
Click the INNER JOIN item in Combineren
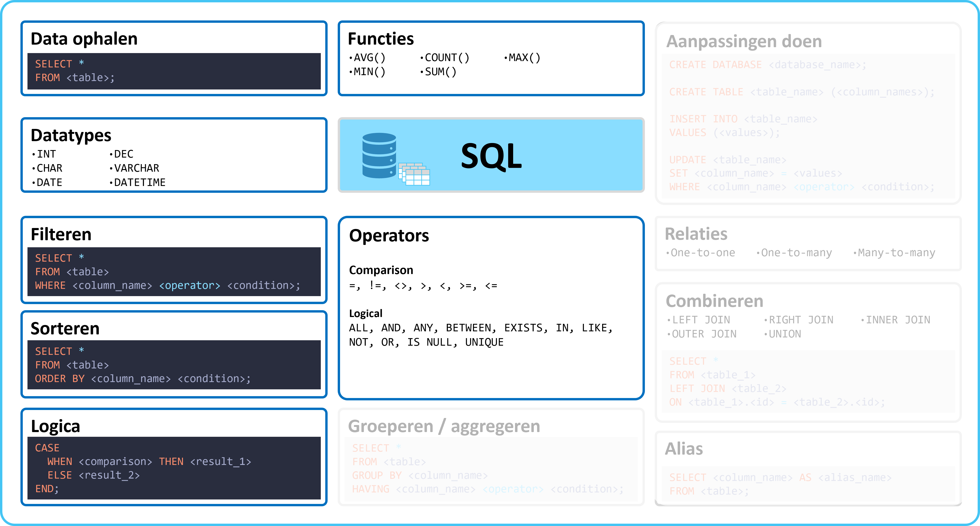tap(895, 320)
